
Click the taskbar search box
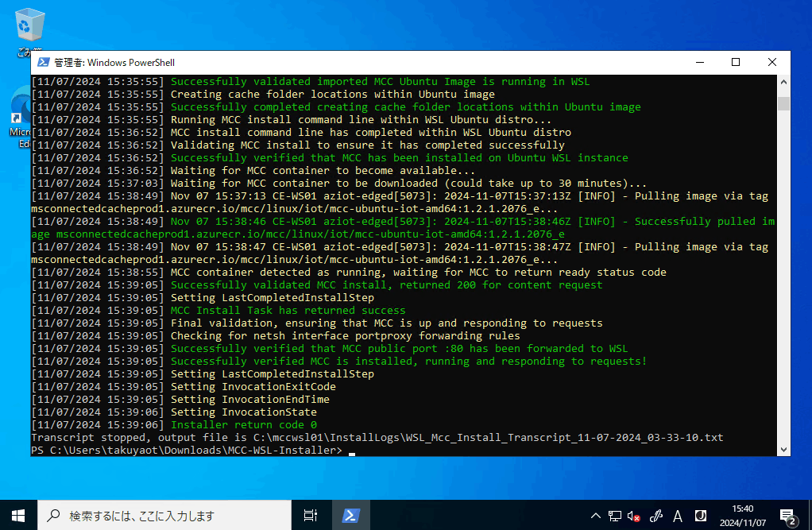click(x=164, y=516)
